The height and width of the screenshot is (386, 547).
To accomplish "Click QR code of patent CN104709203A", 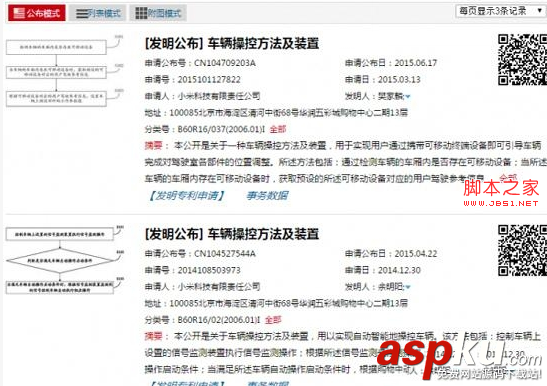I will tap(522, 60).
